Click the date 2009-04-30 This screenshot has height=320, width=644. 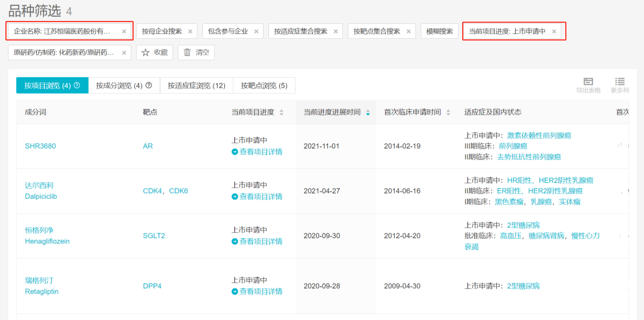(402, 286)
